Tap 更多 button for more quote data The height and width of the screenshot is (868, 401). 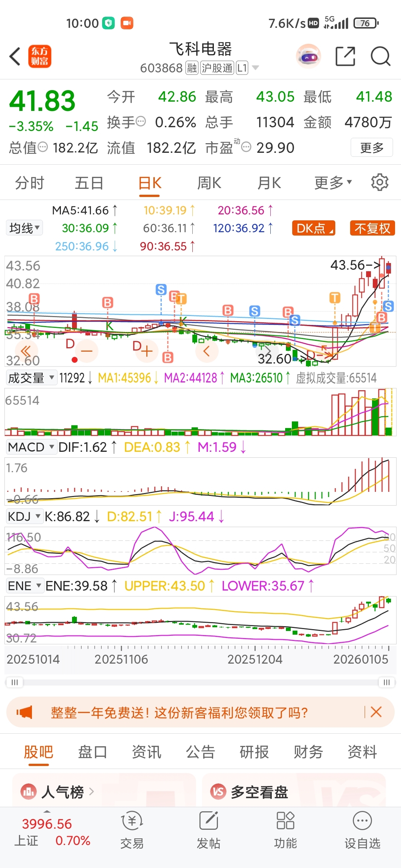(372, 147)
